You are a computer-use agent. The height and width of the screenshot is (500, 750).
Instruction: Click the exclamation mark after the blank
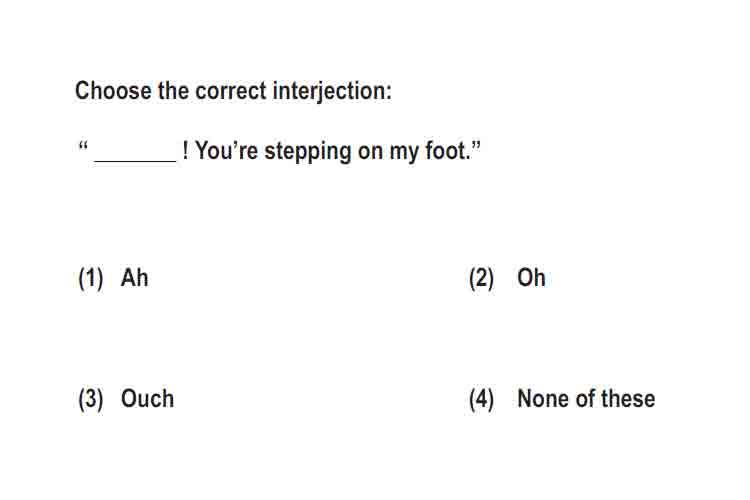click(x=185, y=151)
